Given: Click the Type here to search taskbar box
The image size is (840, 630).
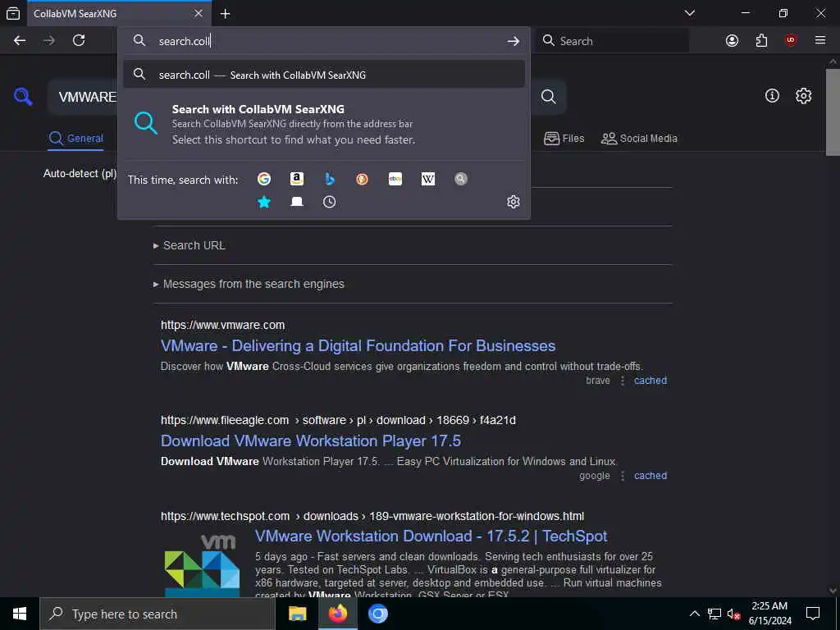Looking at the screenshot, I should tap(157, 614).
